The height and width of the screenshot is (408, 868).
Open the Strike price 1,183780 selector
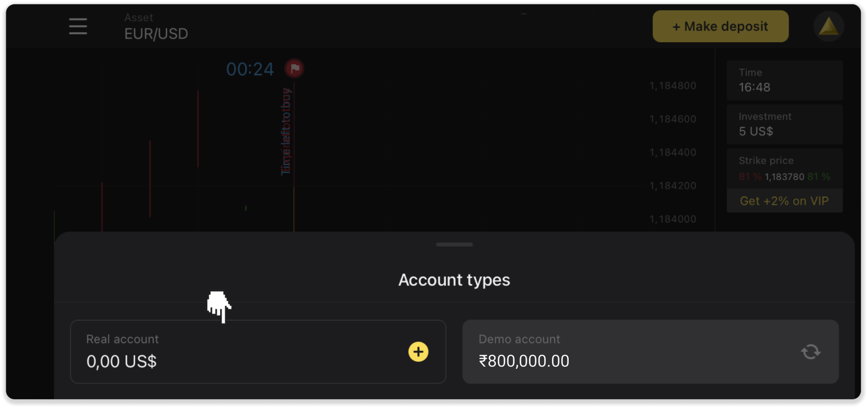coord(784,176)
